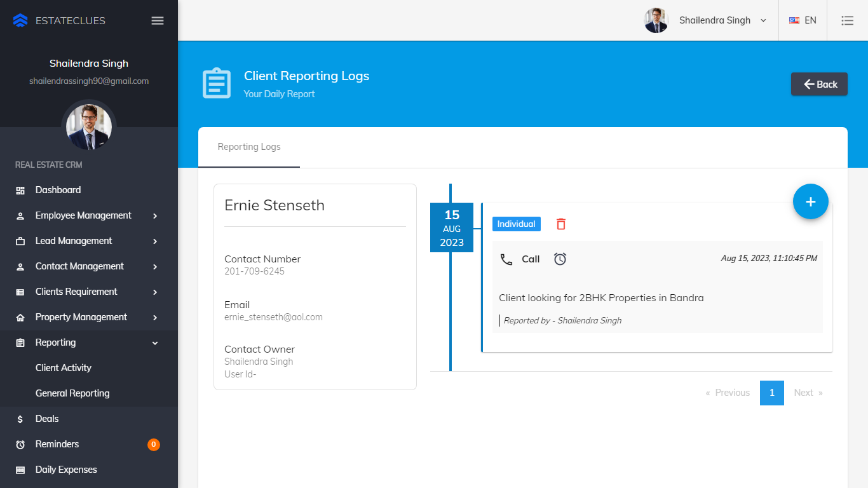Click the clipboard Client Reporting Logs icon
The height and width of the screenshot is (488, 868).
click(217, 84)
